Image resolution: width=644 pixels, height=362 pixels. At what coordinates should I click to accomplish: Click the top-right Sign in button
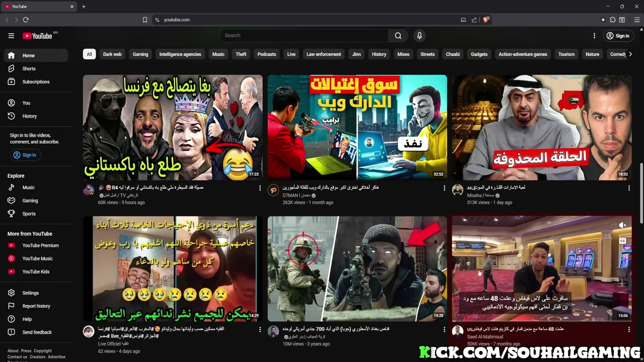[617, 36]
